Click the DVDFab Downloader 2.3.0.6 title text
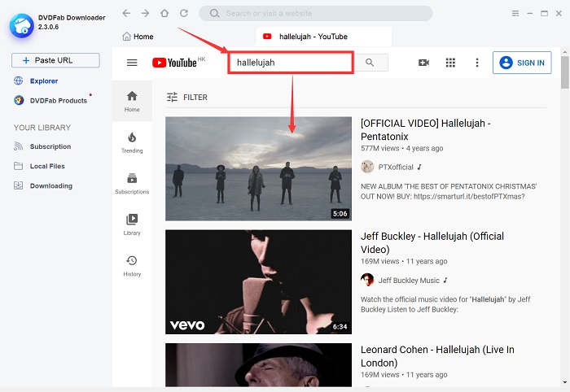570x392 pixels. click(x=72, y=22)
